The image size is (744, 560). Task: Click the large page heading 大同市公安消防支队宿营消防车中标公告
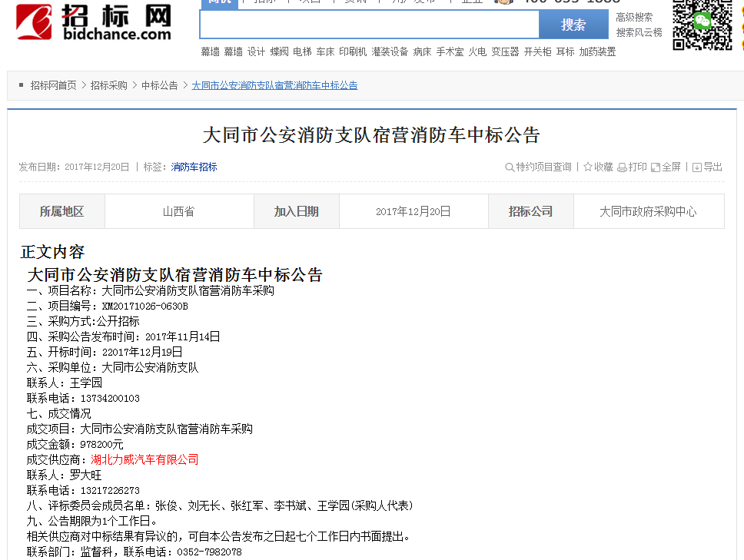point(371,135)
